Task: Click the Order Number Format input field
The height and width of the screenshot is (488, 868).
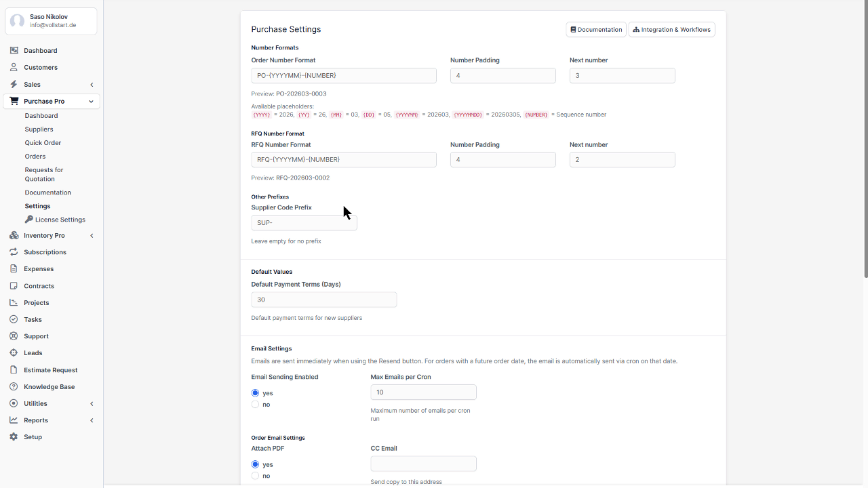Action: click(344, 76)
